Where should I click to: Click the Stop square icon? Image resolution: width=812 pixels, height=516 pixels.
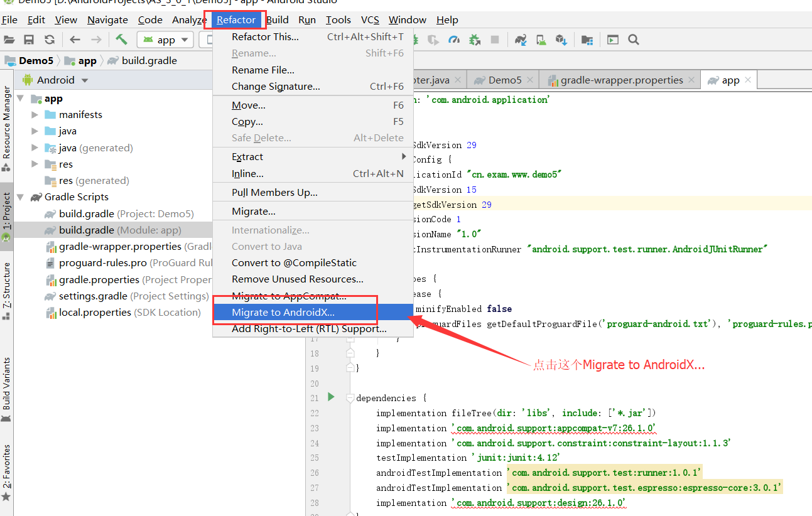pos(495,40)
